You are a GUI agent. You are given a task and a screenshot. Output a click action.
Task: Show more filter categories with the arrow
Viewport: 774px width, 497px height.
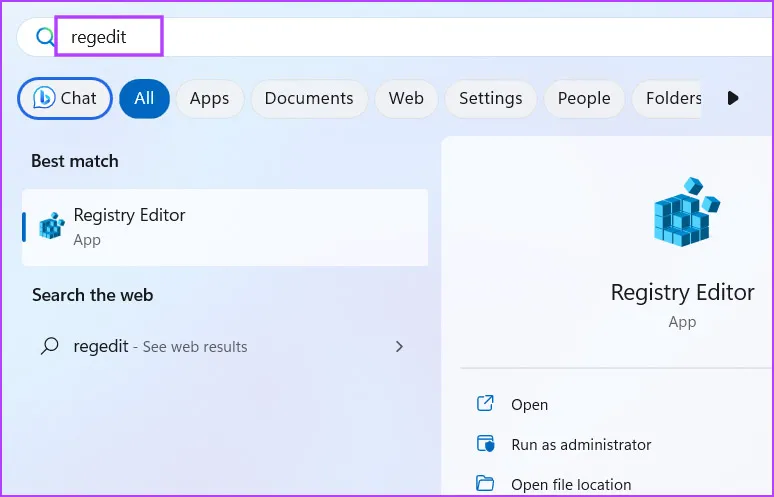pyautogui.click(x=733, y=98)
